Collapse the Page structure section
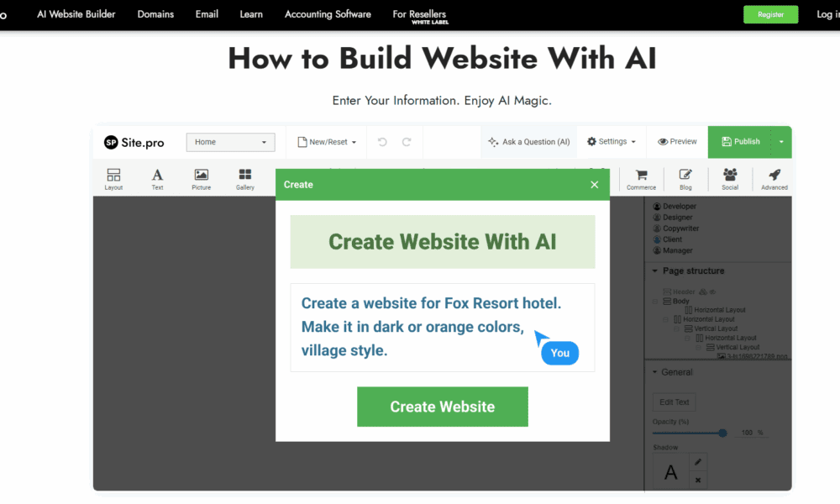840x504 pixels. (x=655, y=271)
